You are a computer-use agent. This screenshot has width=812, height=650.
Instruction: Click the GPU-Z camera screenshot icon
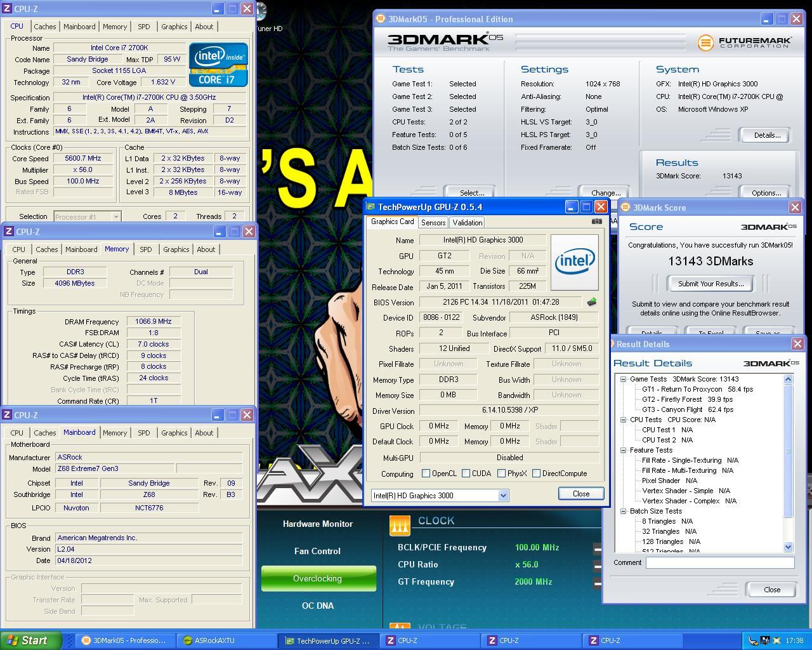click(x=596, y=222)
